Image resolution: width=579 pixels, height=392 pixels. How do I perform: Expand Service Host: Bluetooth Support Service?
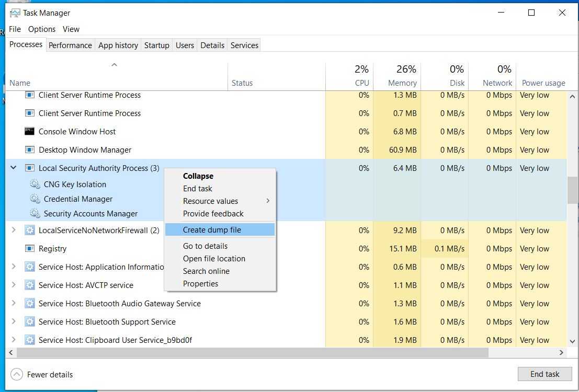click(x=14, y=322)
